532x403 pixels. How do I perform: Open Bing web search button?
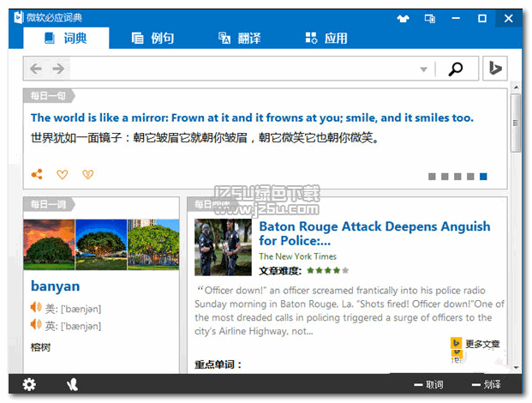coord(495,69)
